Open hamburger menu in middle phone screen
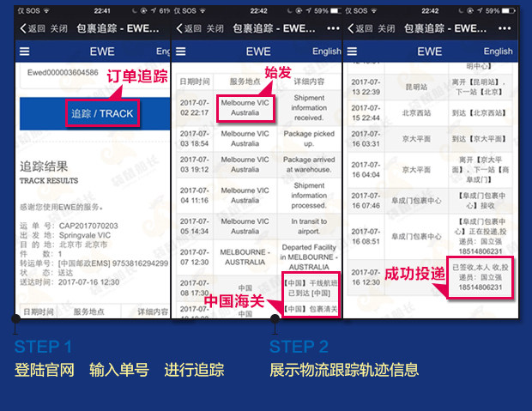Image resolution: width=532 pixels, height=411 pixels. pos(180,51)
